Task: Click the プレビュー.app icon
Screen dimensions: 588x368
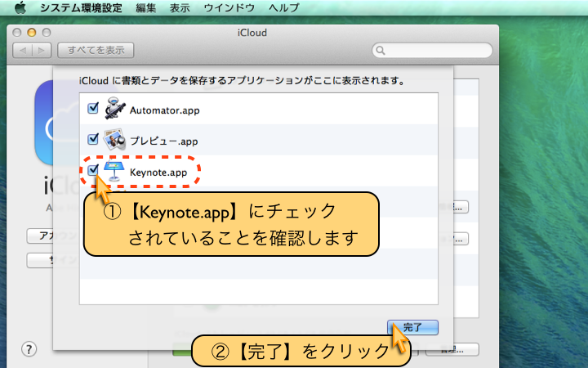Action: pyautogui.click(x=114, y=140)
